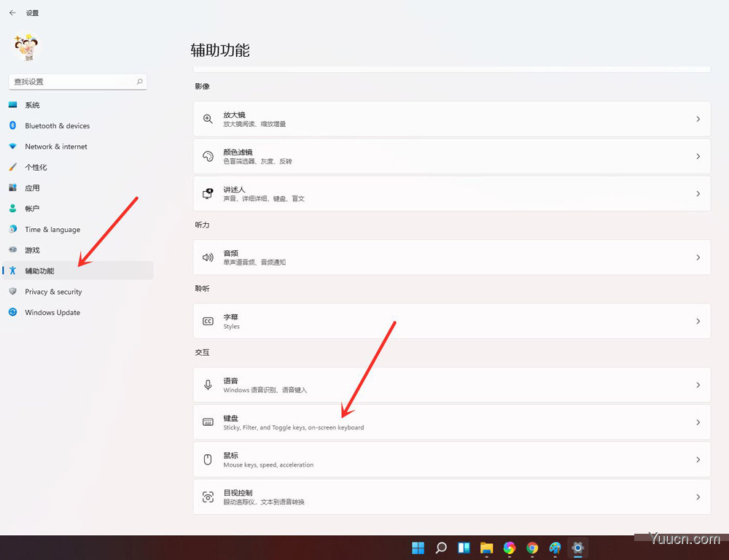This screenshot has width=729, height=560.
Task: Click the 目视控制 title text
Action: coord(238,493)
